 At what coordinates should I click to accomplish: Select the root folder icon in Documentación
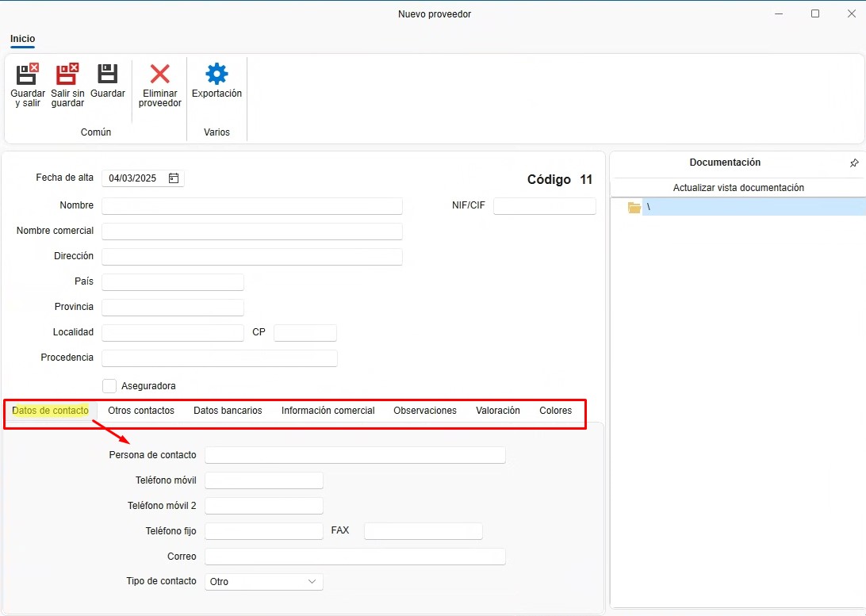[634, 207]
